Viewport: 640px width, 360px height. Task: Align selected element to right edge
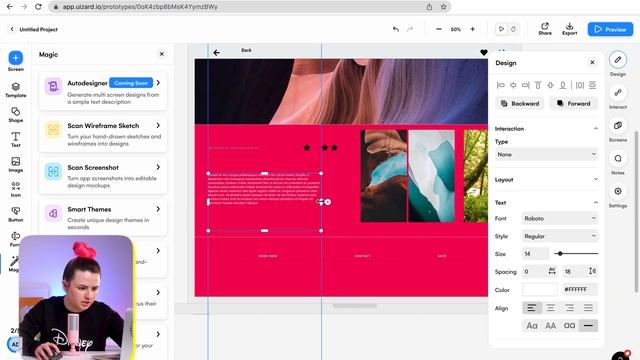point(526,85)
